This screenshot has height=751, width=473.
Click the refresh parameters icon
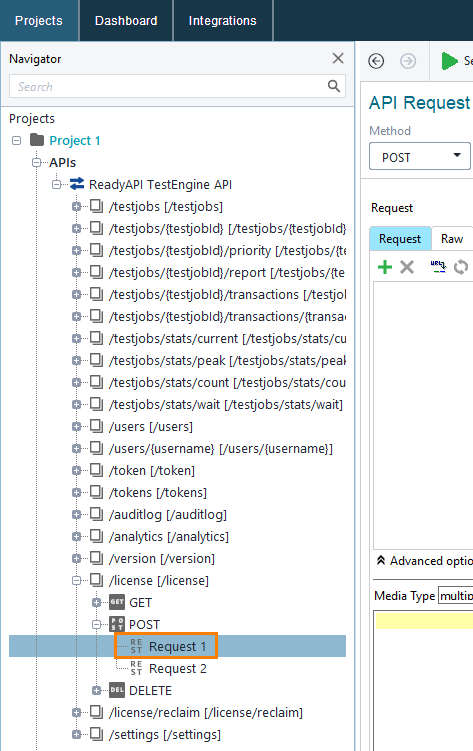click(461, 267)
